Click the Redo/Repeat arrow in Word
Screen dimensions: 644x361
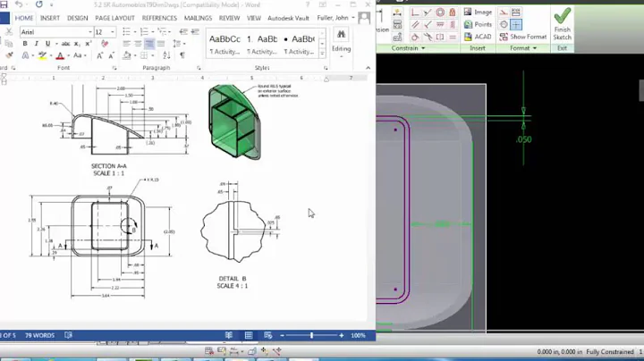coord(39,4)
